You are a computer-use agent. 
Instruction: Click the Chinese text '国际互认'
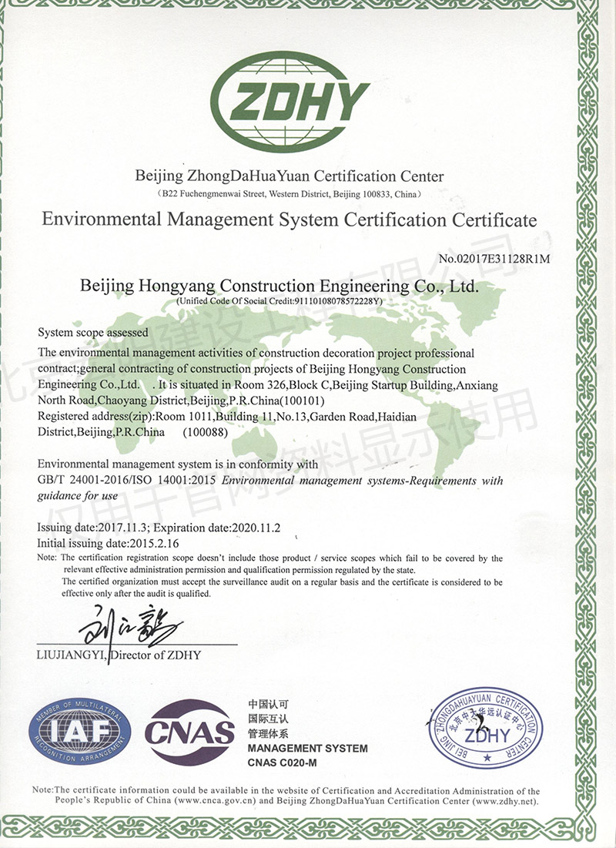(268, 719)
